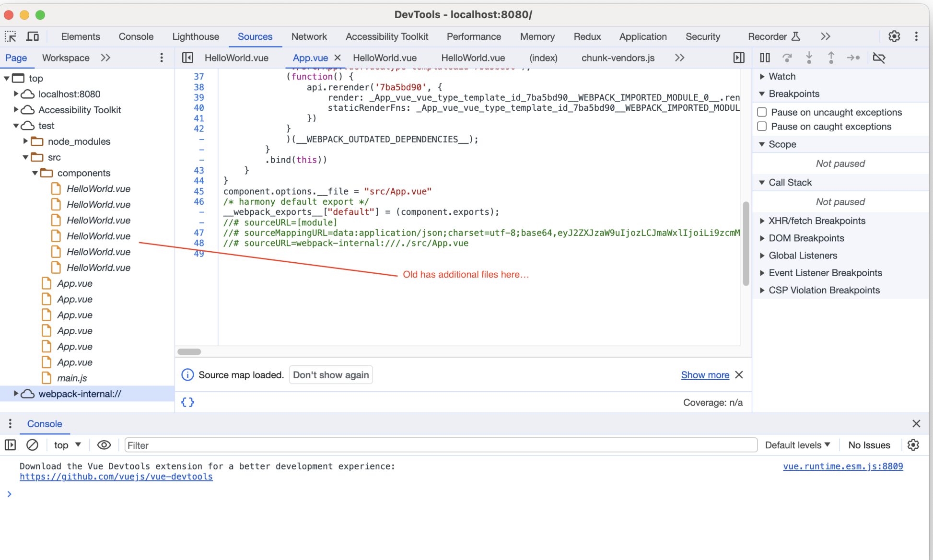Expand the webpack-internal:// node

tap(16, 394)
